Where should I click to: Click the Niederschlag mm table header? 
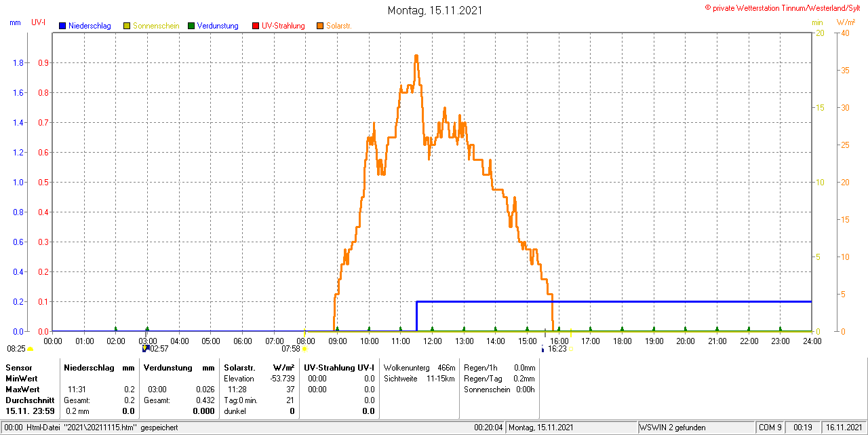tap(99, 368)
